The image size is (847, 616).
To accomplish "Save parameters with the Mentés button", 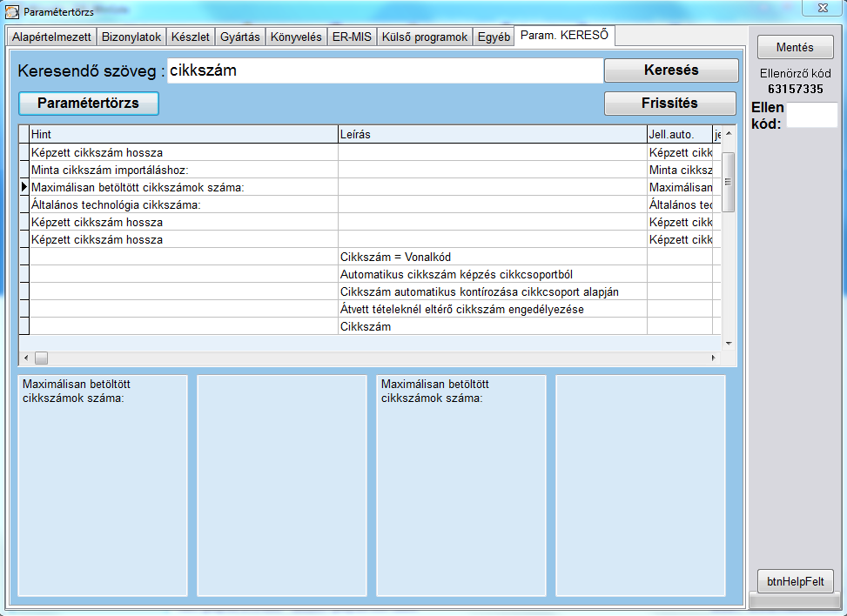I will point(795,47).
